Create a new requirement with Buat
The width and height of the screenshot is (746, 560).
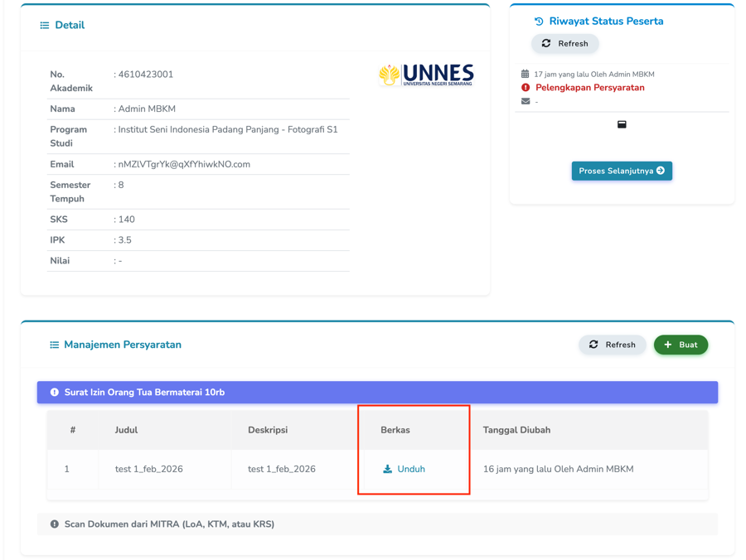681,345
